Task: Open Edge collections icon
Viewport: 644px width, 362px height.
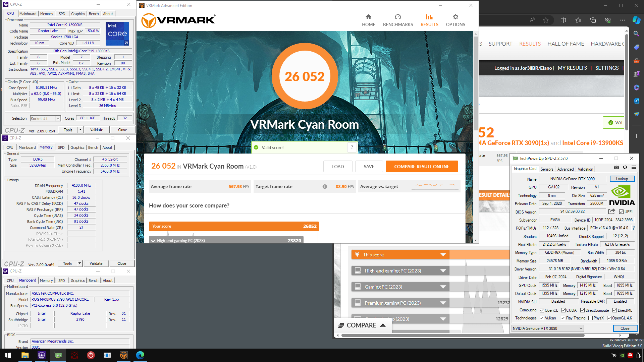Action: pos(593,20)
